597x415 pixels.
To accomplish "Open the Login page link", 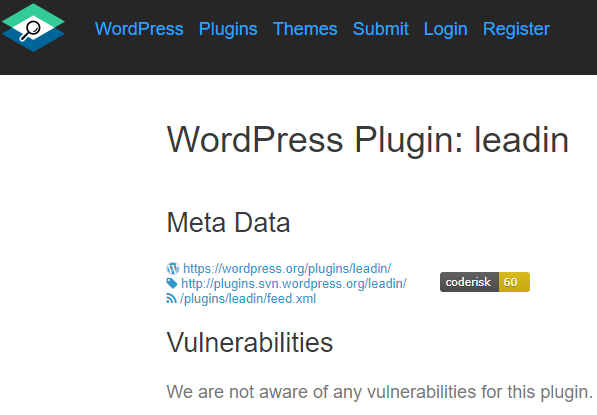I will coord(445,29).
